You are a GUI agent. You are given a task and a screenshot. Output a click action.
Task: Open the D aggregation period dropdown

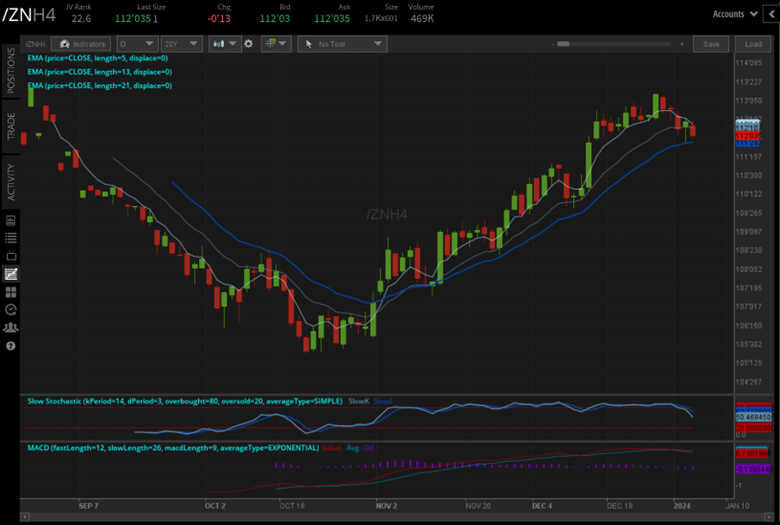click(x=137, y=44)
